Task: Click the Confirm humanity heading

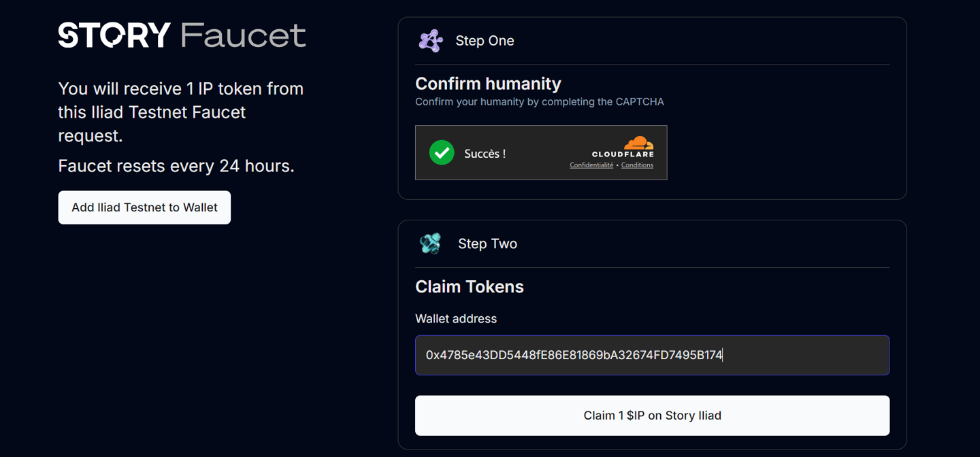Action: (488, 84)
